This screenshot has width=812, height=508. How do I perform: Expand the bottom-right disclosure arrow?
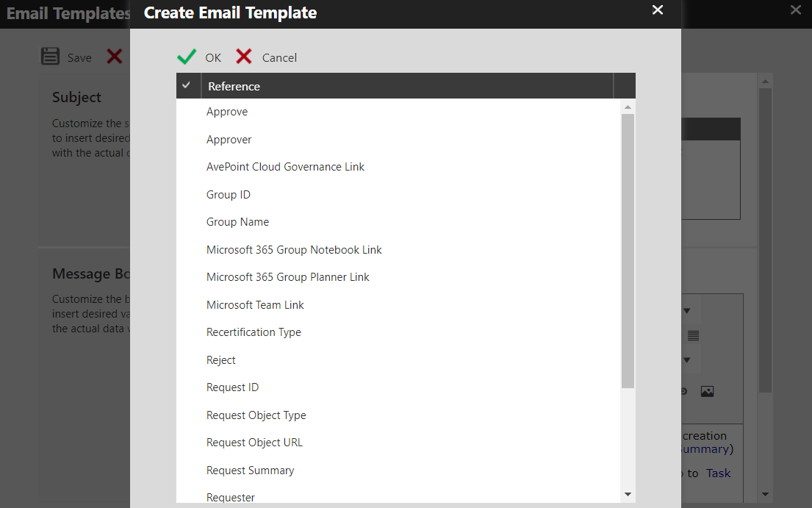766,495
